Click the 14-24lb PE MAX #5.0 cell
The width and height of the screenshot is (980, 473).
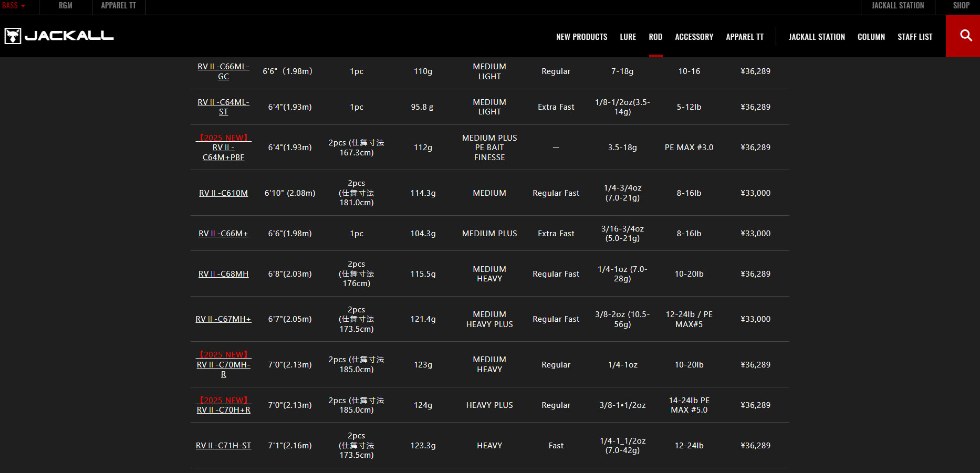click(x=689, y=405)
